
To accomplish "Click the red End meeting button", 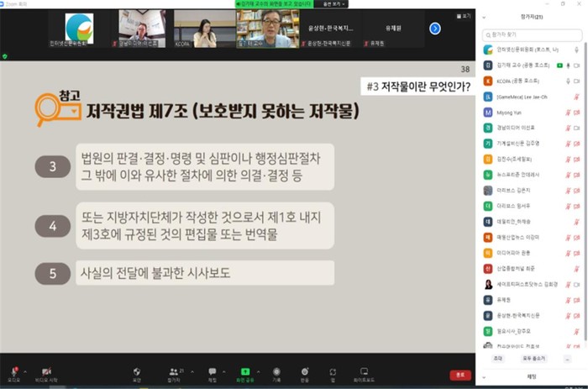I will tap(459, 375).
